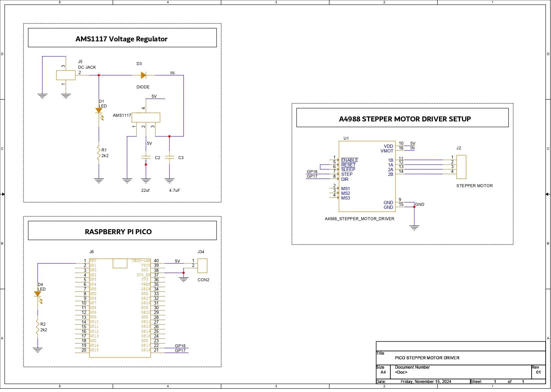Click the AMS1117 regulator component body
The height and width of the screenshot is (392, 551).
[x=146, y=117]
